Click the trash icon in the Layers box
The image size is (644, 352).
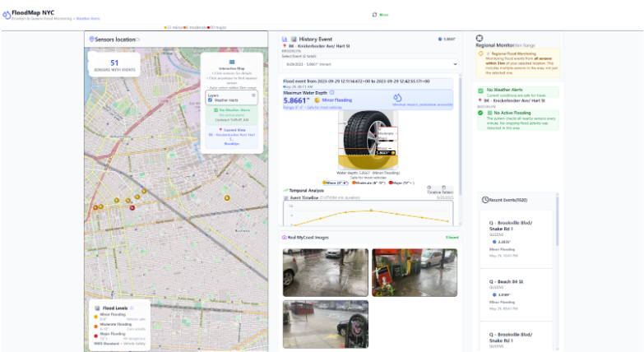(253, 95)
